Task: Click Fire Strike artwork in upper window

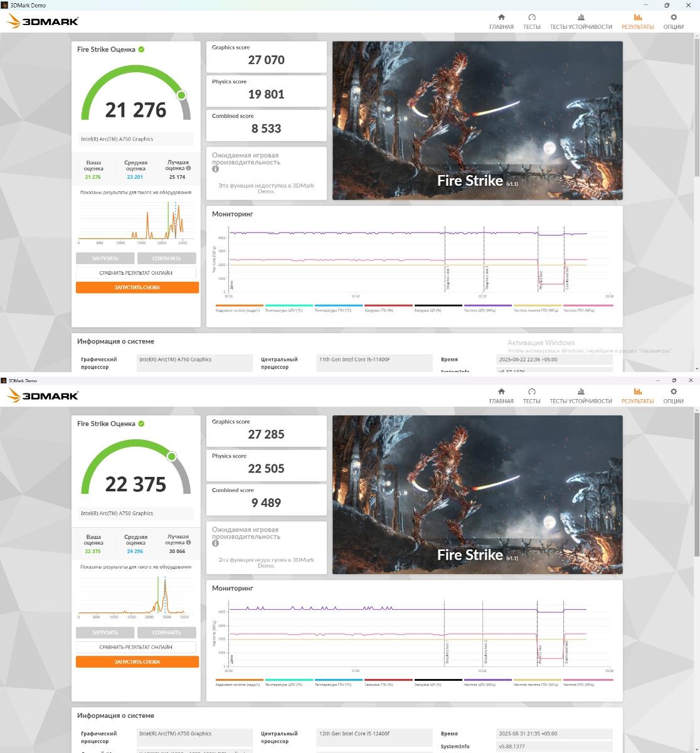Action: [477, 120]
